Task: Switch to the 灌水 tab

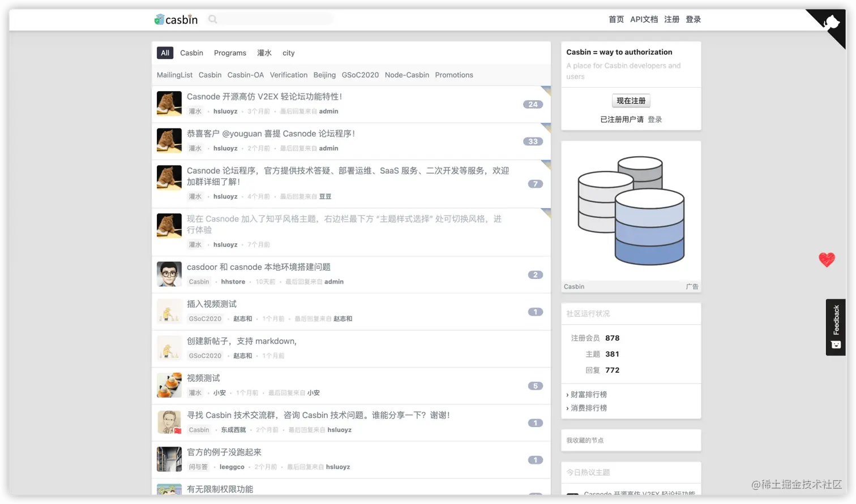Action: (264, 53)
